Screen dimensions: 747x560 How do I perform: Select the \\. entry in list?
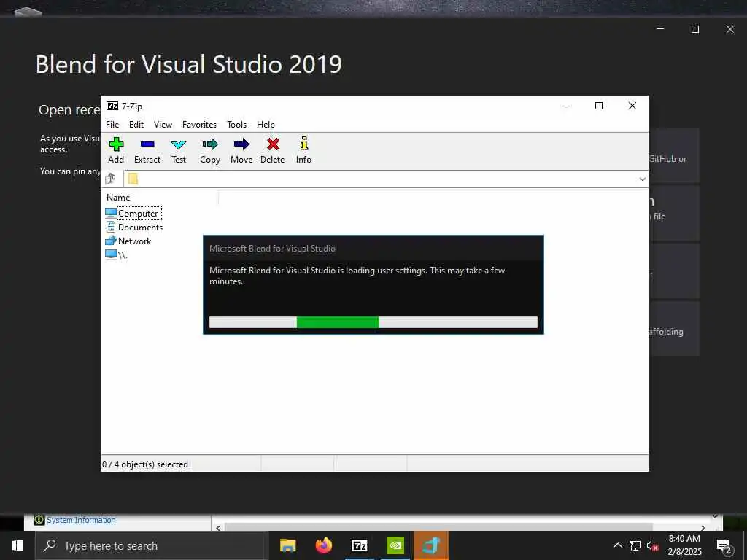coord(116,254)
